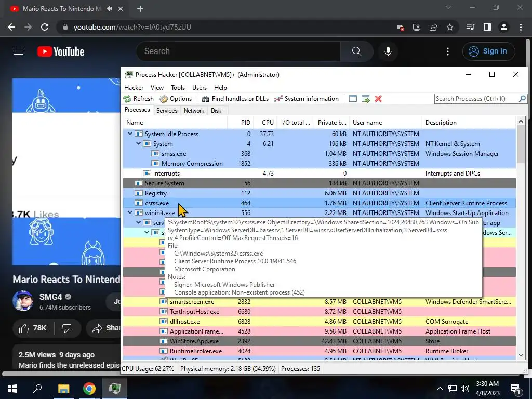
Task: Open the Hacker menu
Action: (x=134, y=87)
